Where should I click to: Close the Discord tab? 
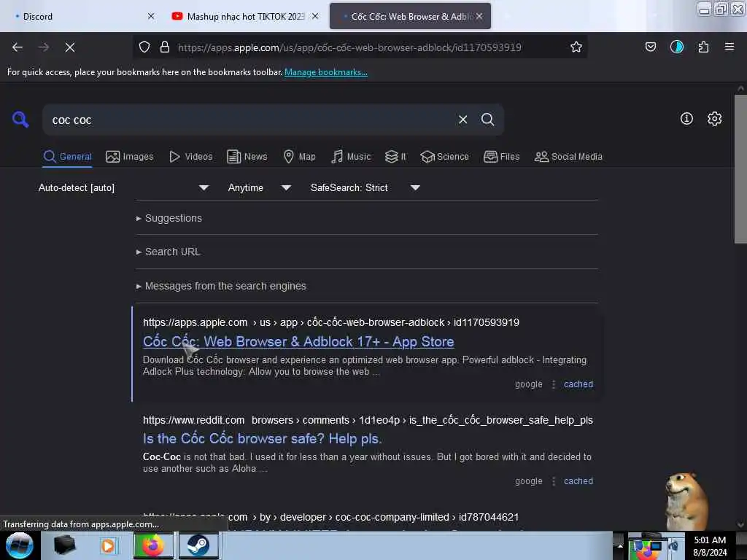click(x=151, y=16)
